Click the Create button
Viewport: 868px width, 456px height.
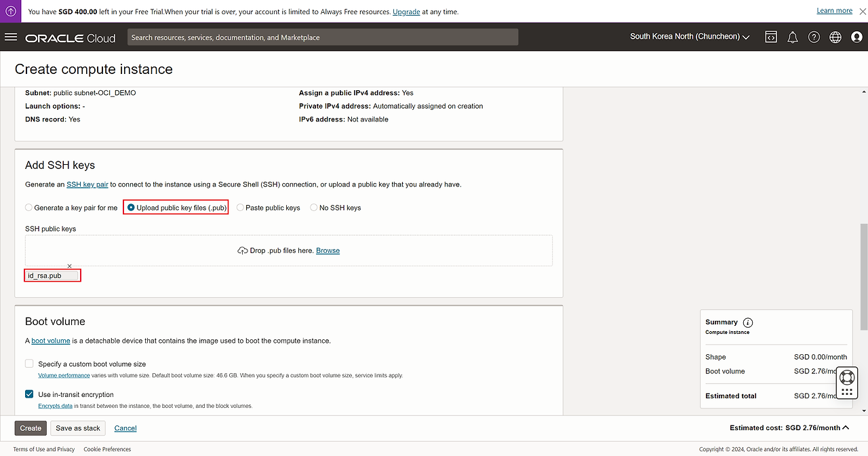31,428
